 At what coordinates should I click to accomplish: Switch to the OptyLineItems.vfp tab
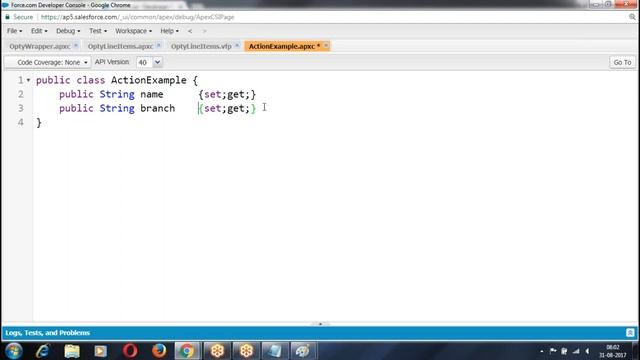pos(201,46)
